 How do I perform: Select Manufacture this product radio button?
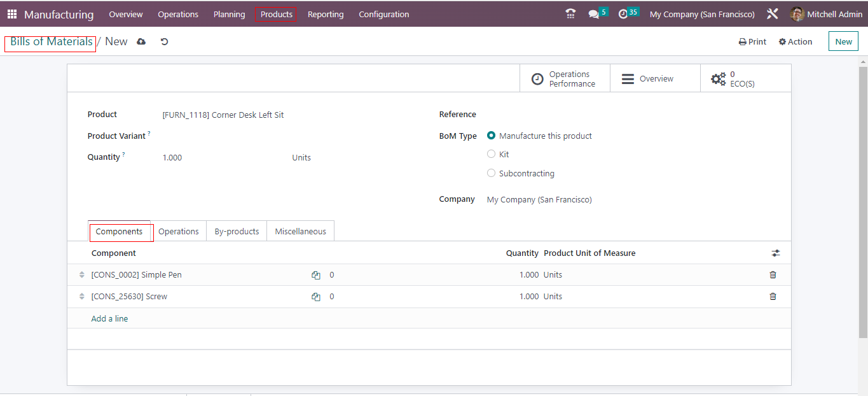coord(491,136)
